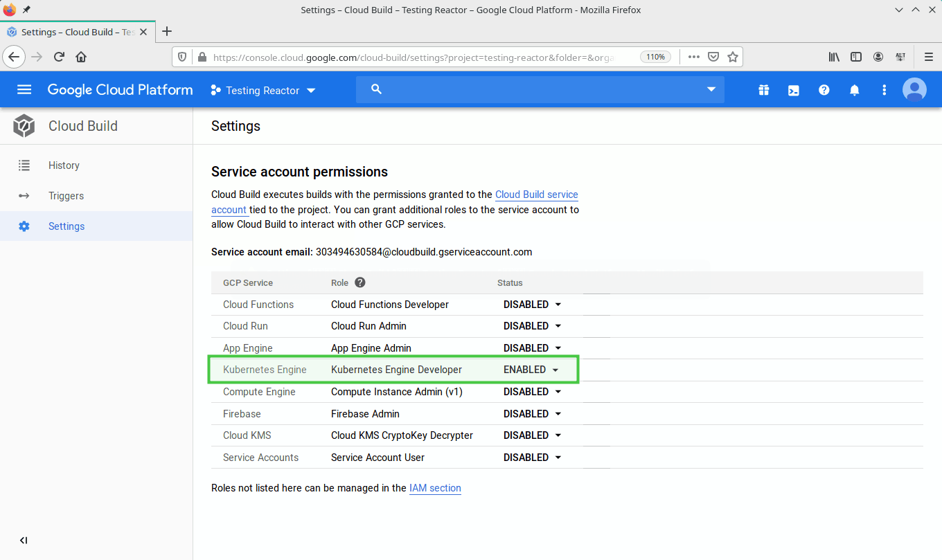Click the Triggers arrow icon in sidebar
942x560 pixels.
pos(24,196)
